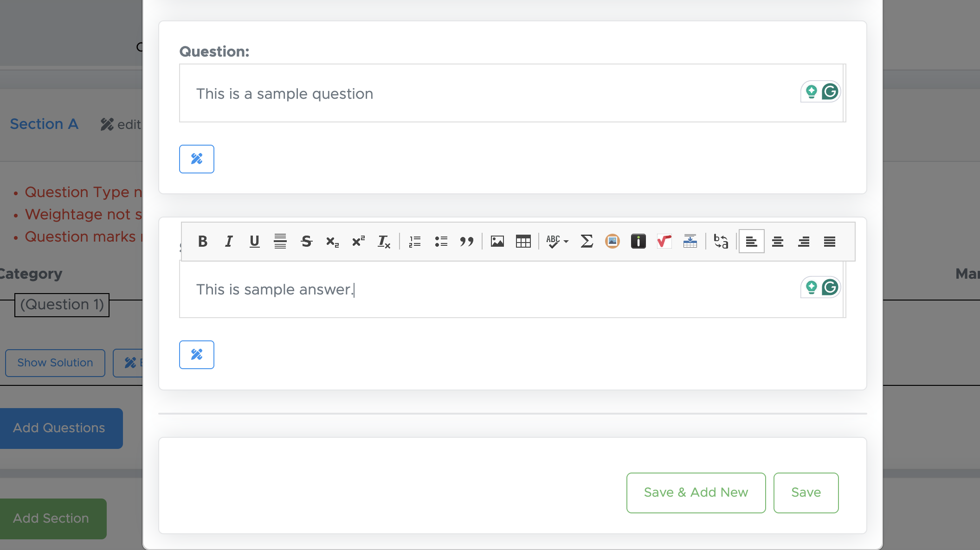
Task: Insert a block quote
Action: [467, 242]
